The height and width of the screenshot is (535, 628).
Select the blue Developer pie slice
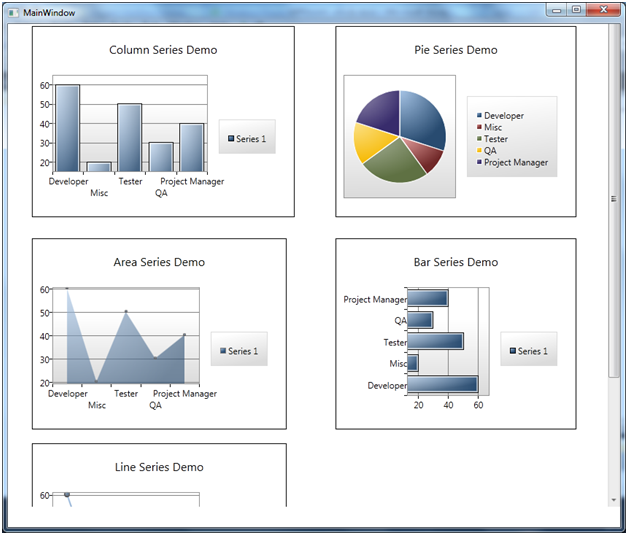coord(423,120)
